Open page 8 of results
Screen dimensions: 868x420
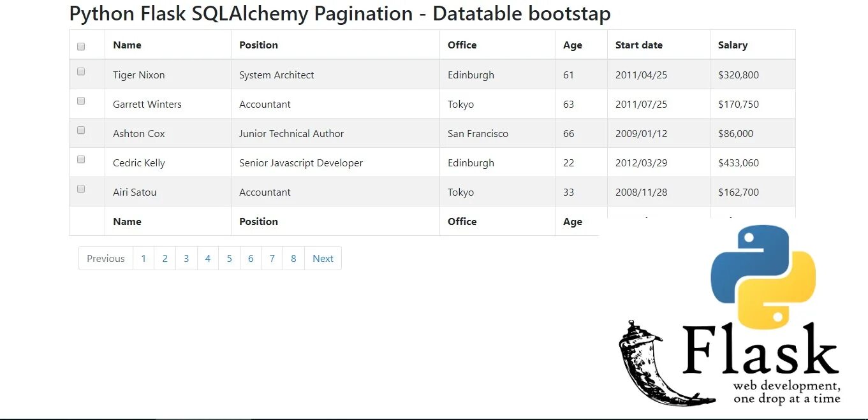click(293, 258)
